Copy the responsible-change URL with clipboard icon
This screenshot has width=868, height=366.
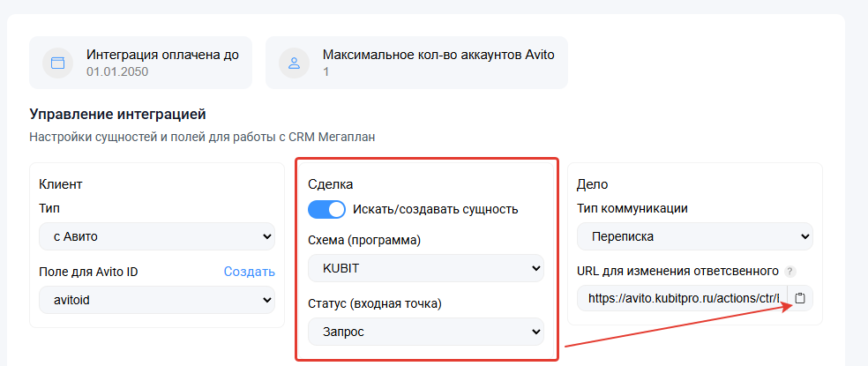click(x=800, y=298)
